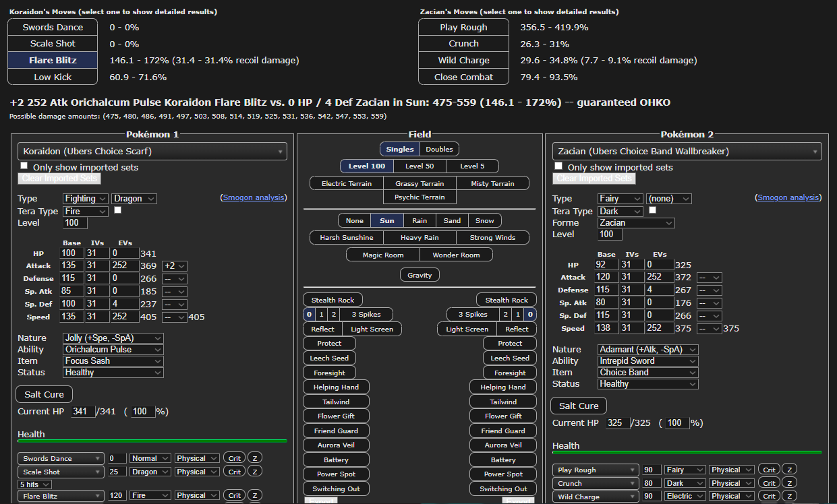
Task: Switch battle format to Singles
Action: [399, 149]
